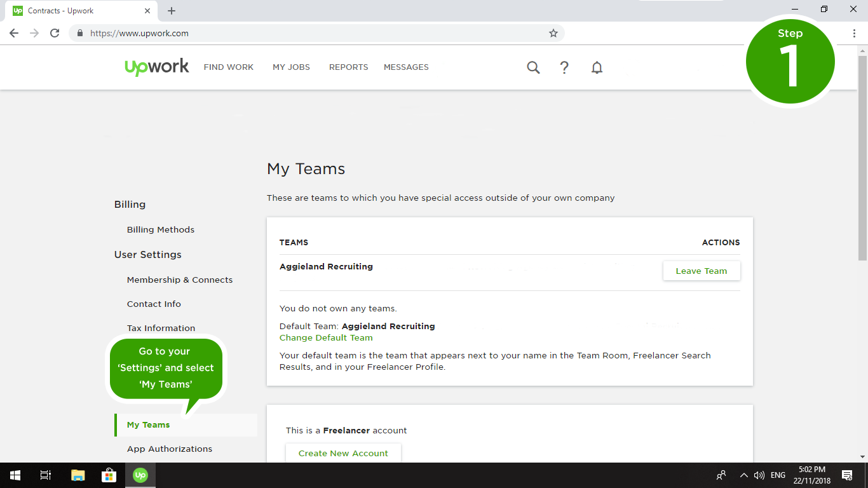Open the notifications bell icon

pos(597,67)
